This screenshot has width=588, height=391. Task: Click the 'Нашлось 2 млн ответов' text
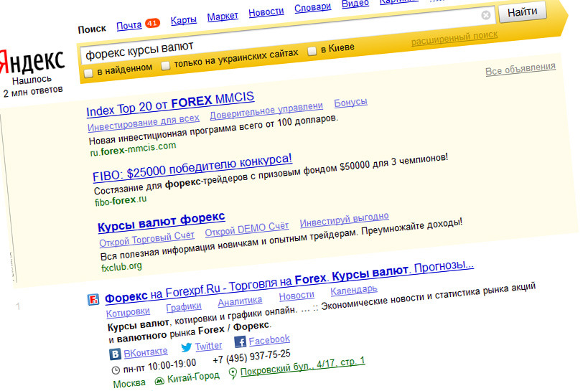point(32,86)
